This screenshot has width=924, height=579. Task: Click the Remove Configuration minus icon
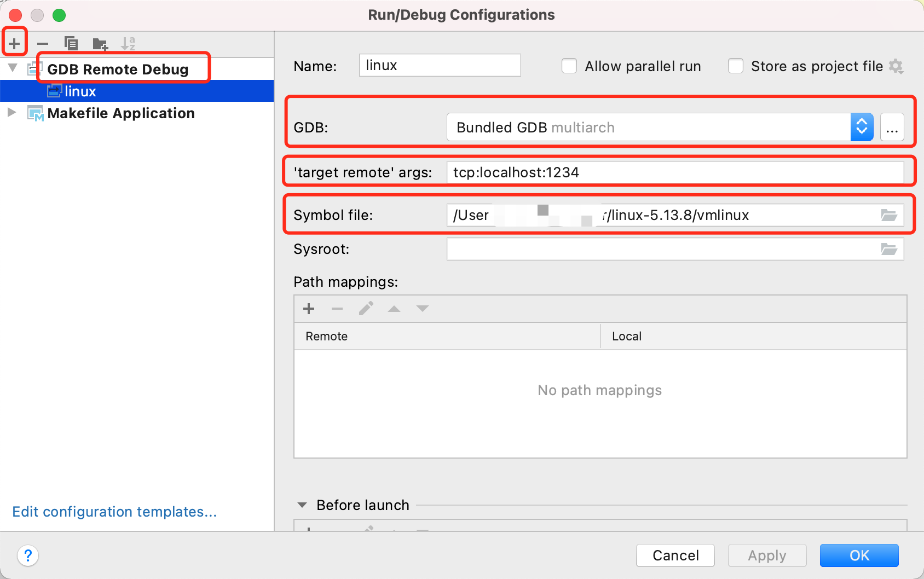(x=43, y=43)
